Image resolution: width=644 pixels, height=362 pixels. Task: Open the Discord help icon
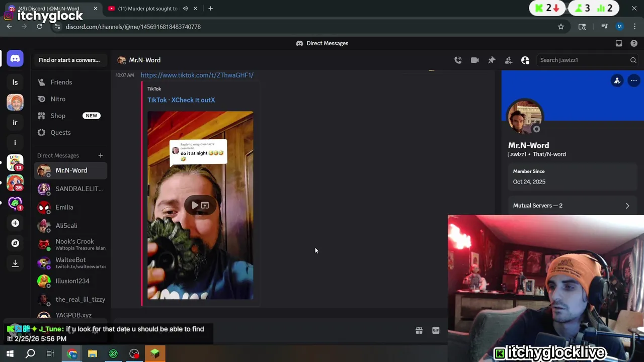[634, 43]
